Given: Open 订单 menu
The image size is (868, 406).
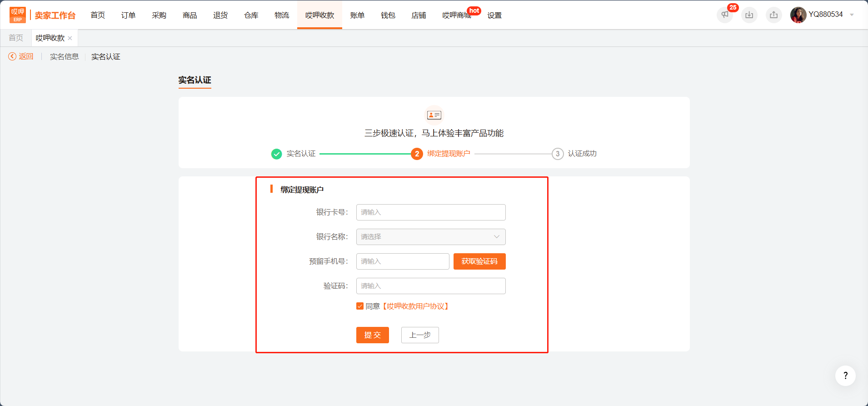Looking at the screenshot, I should coord(129,15).
